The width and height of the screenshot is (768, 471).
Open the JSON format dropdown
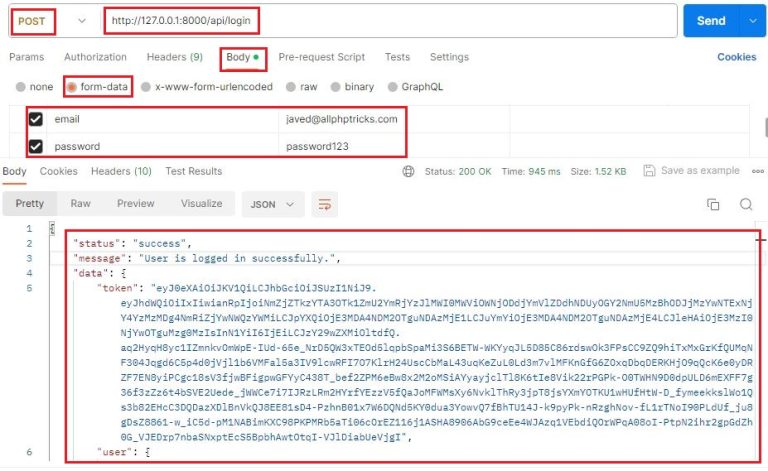click(272, 204)
